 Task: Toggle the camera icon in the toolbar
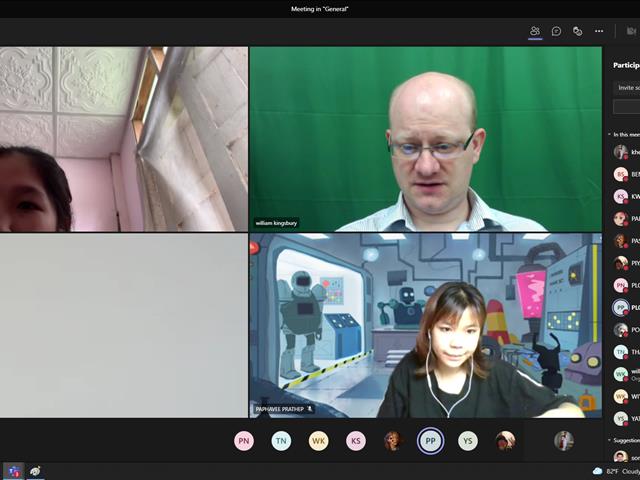(x=631, y=31)
